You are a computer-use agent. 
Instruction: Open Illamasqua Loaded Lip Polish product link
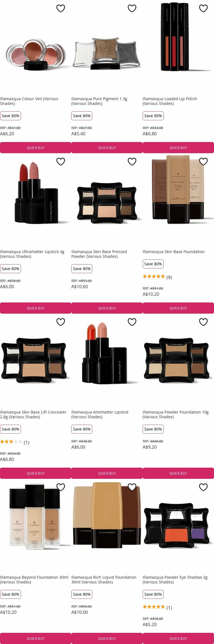click(170, 101)
